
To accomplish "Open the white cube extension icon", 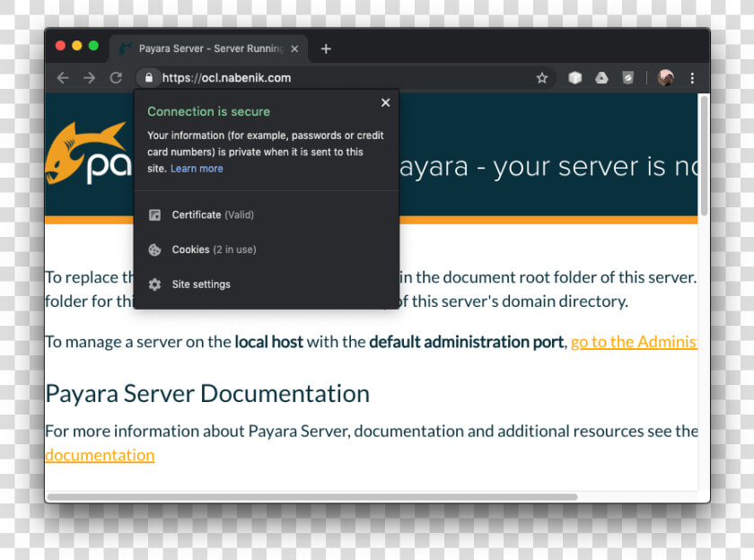I will 575,78.
